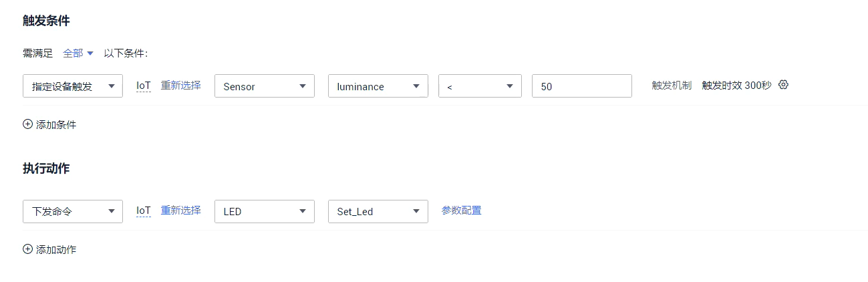Open the luminance property dropdown
Viewport: 868px width, 282px height.
coord(378,86)
